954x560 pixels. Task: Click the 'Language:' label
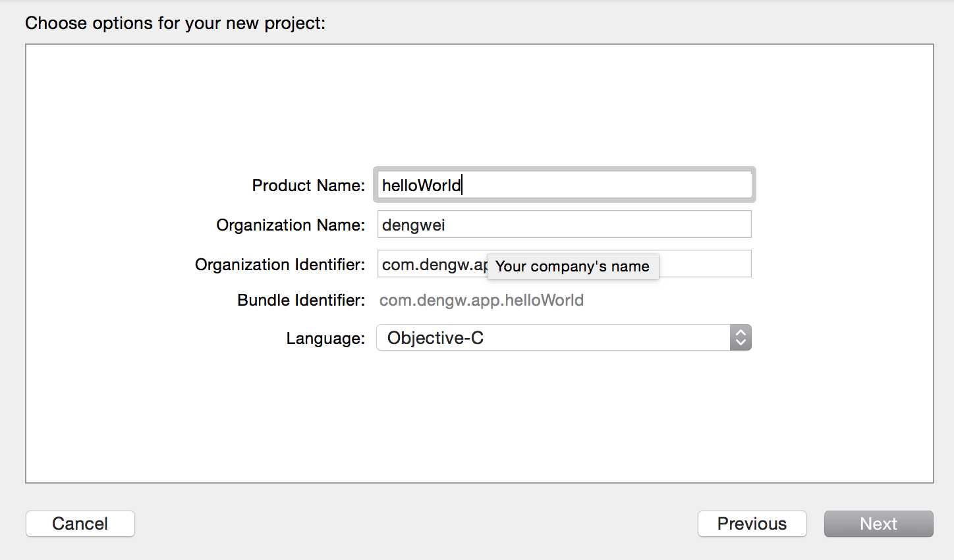point(325,339)
